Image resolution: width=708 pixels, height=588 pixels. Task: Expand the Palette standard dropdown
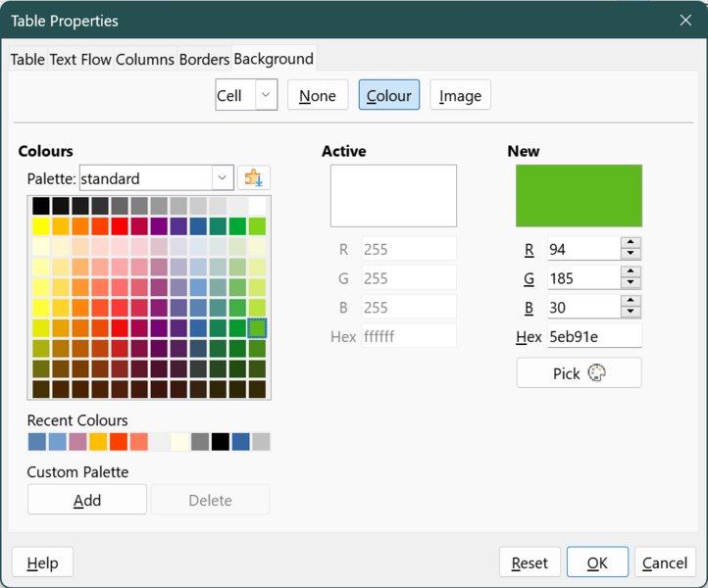point(223,178)
